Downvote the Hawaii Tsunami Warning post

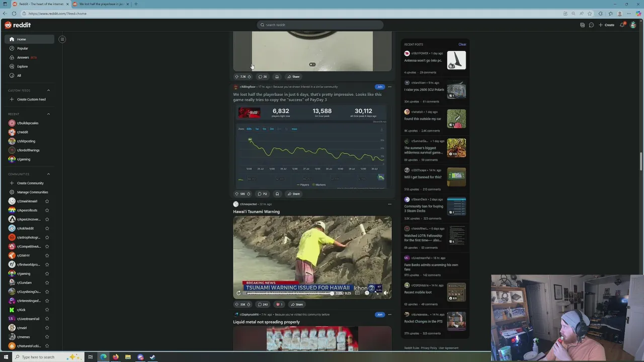tap(248, 304)
